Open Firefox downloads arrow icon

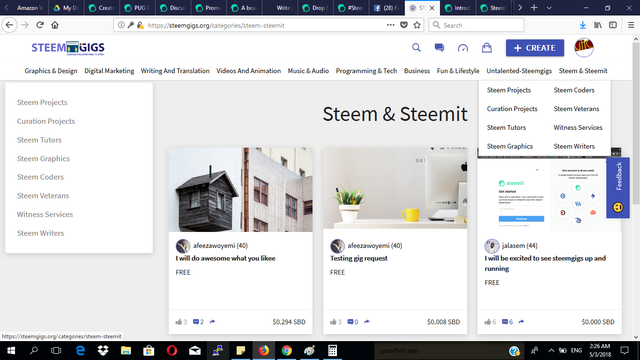[582, 25]
